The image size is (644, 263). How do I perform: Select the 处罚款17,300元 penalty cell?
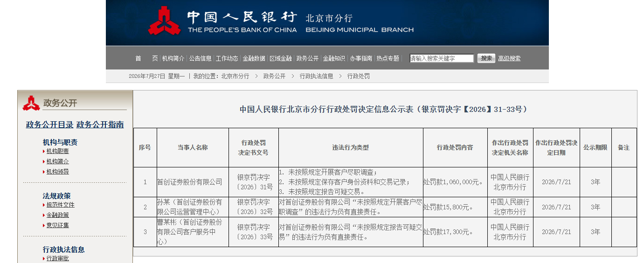tap(455, 232)
